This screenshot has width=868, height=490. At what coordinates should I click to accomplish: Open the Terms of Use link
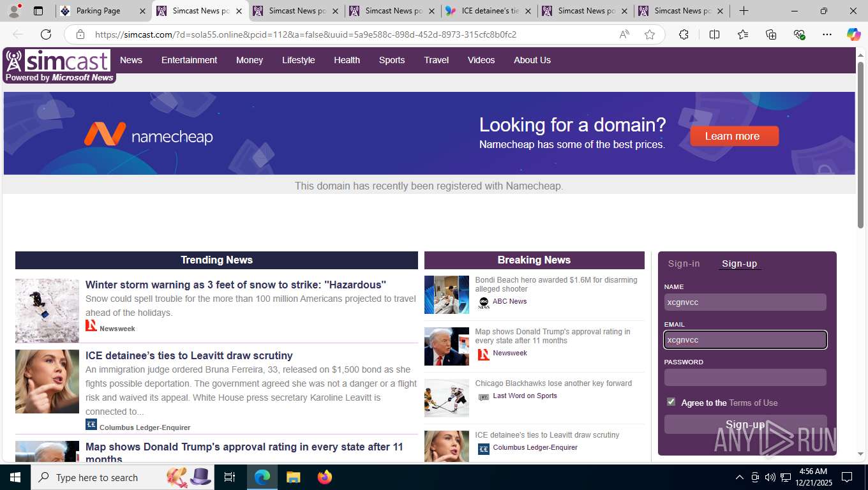click(x=753, y=403)
